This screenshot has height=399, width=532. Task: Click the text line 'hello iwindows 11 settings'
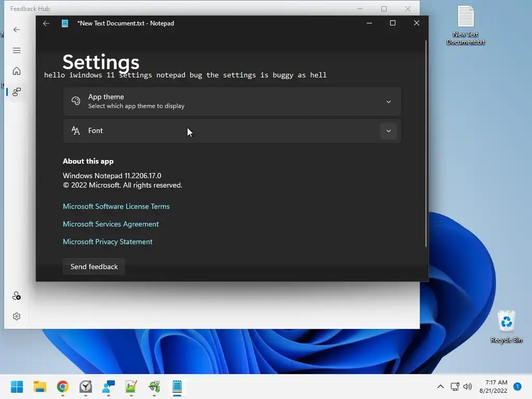point(98,75)
